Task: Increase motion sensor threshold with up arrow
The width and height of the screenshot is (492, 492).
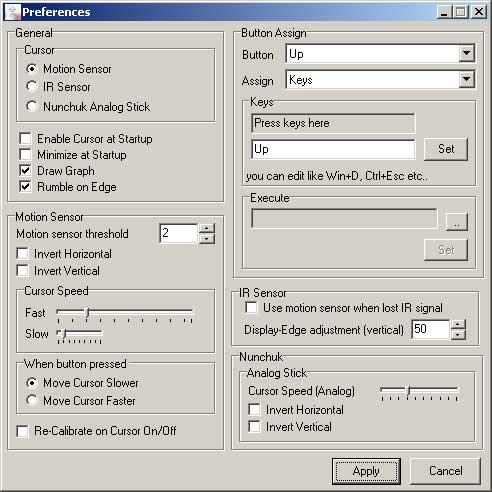Action: pos(207,228)
